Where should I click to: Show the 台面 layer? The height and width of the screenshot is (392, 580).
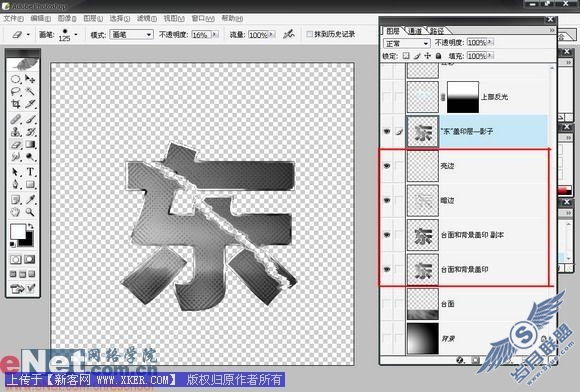387,304
